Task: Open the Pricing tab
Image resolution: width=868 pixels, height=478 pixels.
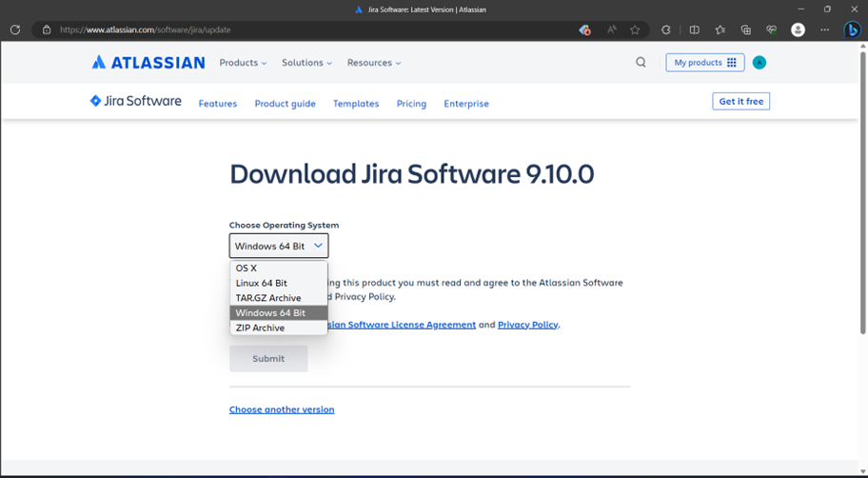Action: click(x=411, y=104)
